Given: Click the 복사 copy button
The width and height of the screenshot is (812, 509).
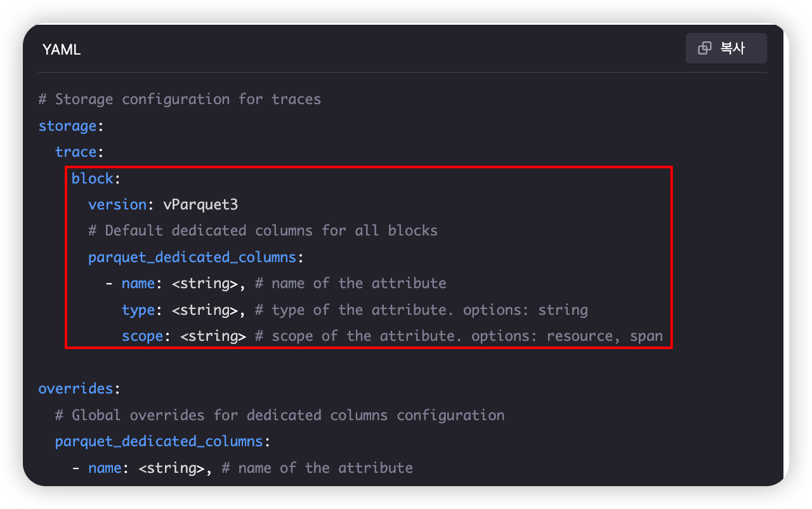Looking at the screenshot, I should pos(726,48).
